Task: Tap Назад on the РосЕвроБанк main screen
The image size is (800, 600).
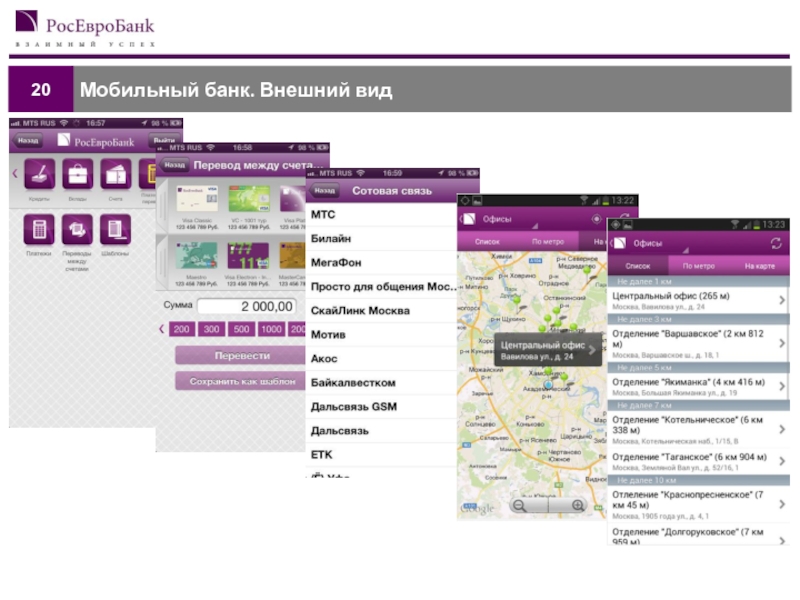Action: click(28, 141)
